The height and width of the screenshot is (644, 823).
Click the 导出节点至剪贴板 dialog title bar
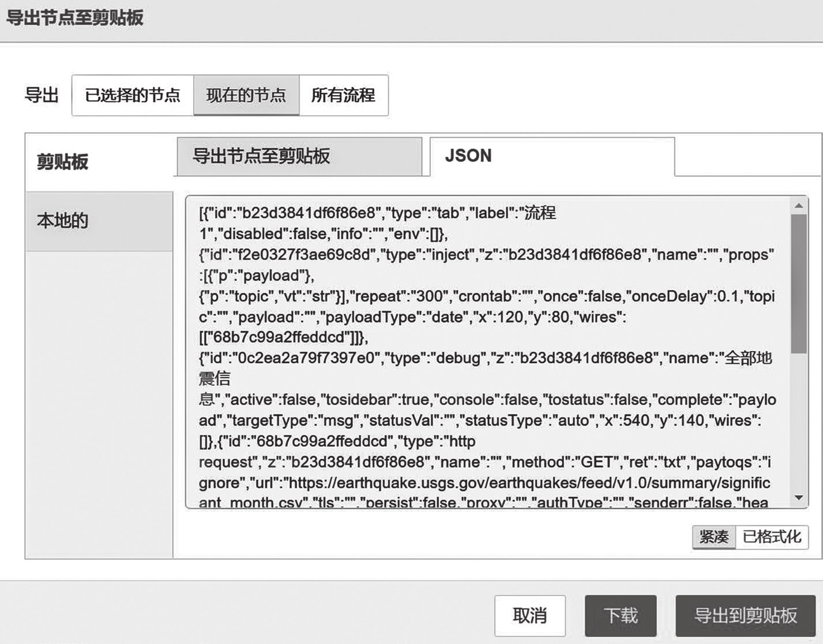(x=404, y=18)
